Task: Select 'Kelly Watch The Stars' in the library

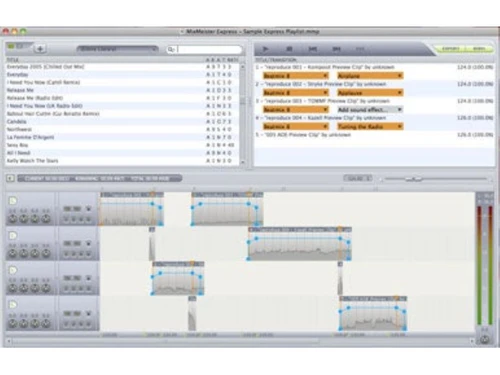Action: (122, 161)
